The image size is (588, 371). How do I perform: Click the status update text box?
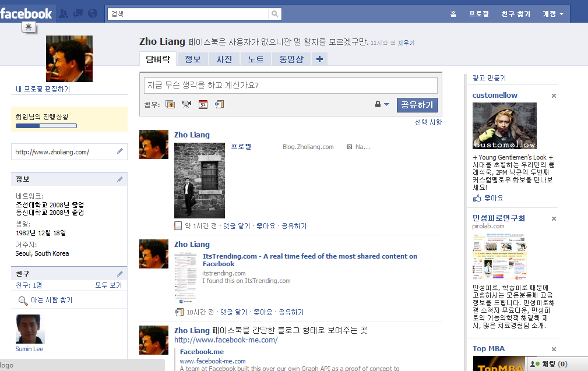tap(291, 85)
